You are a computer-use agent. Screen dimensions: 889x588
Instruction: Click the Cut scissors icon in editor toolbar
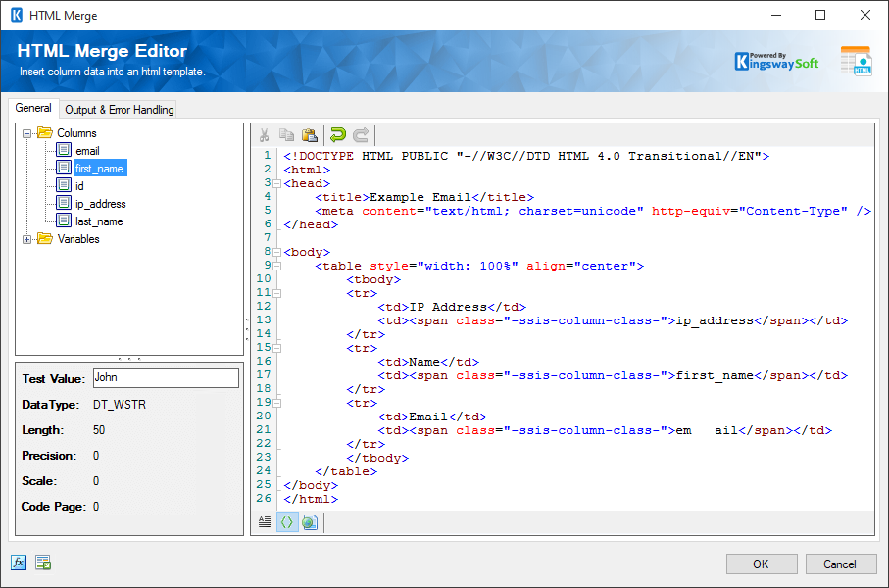point(264,135)
